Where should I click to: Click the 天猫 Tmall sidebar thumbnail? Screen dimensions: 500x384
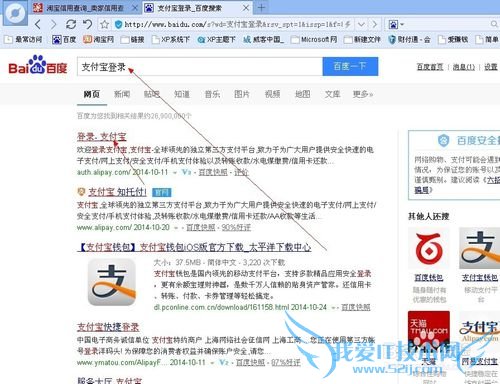point(429,332)
